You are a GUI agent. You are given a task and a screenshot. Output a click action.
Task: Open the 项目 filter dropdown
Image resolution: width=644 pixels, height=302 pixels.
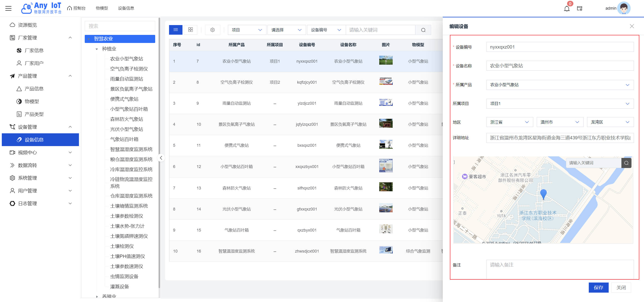tap(246, 30)
